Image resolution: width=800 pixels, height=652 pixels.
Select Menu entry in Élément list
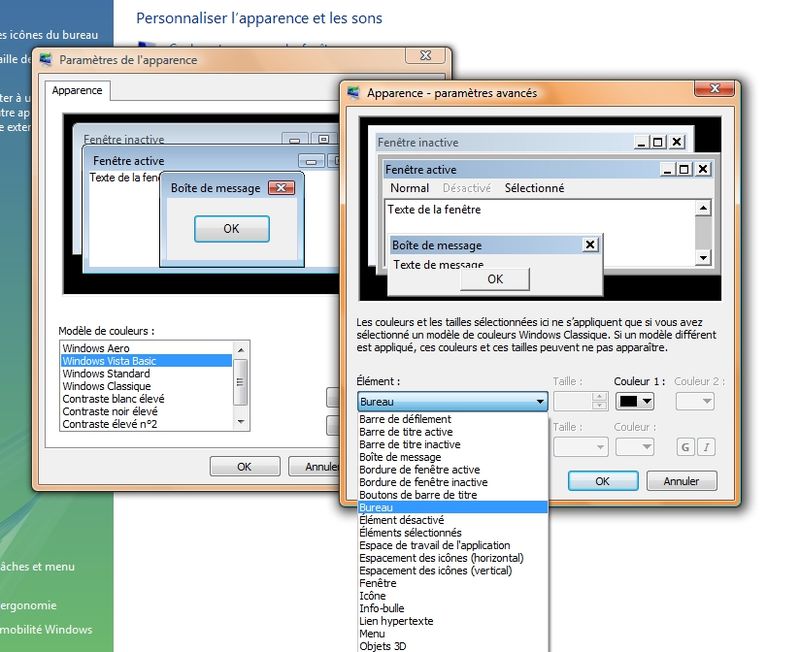(x=453, y=634)
